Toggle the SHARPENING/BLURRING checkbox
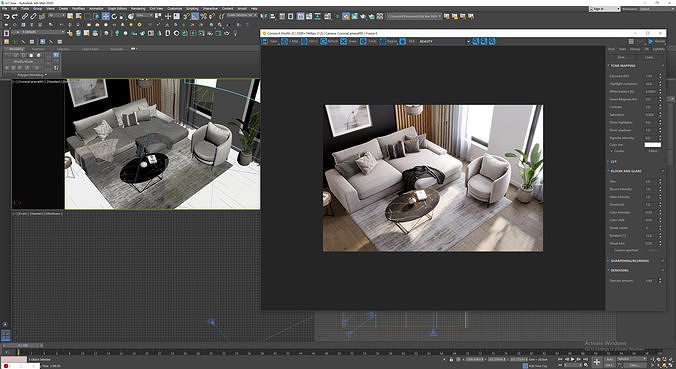This screenshot has height=369, width=676. pos(608,261)
